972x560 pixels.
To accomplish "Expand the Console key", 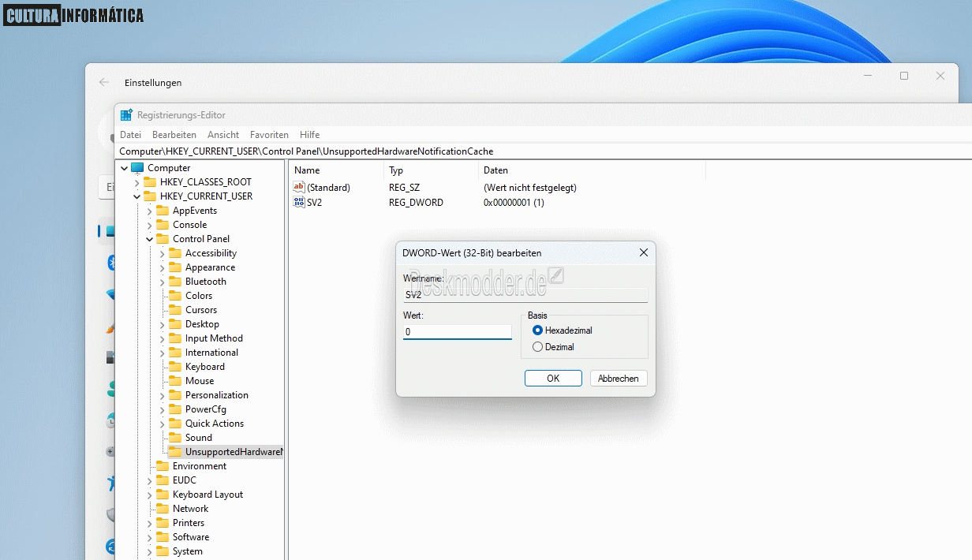I will (x=149, y=225).
